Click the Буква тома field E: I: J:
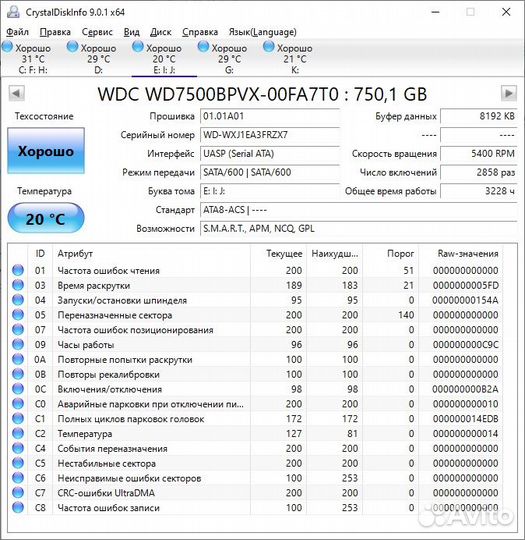 [x=270, y=191]
